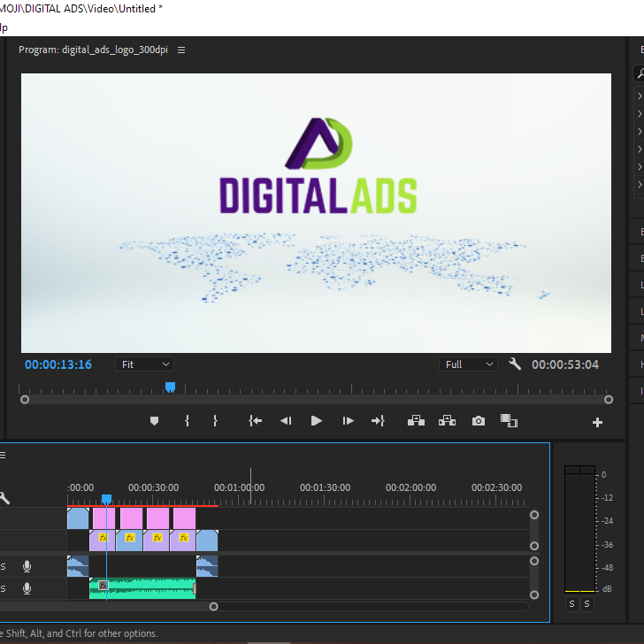Click the blue playhead on the program monitor scrubber
Image resolution: width=644 pixels, height=644 pixels.
coord(170,387)
